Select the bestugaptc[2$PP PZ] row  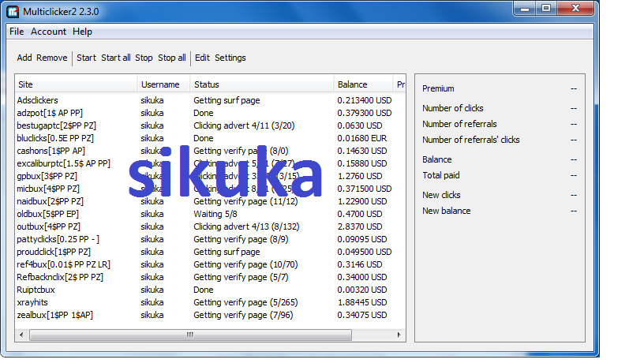pos(210,125)
